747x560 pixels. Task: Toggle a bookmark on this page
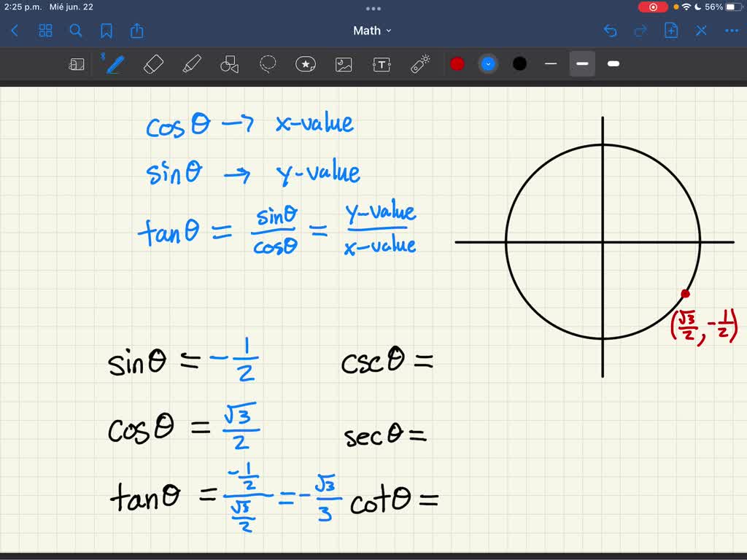[x=107, y=31]
